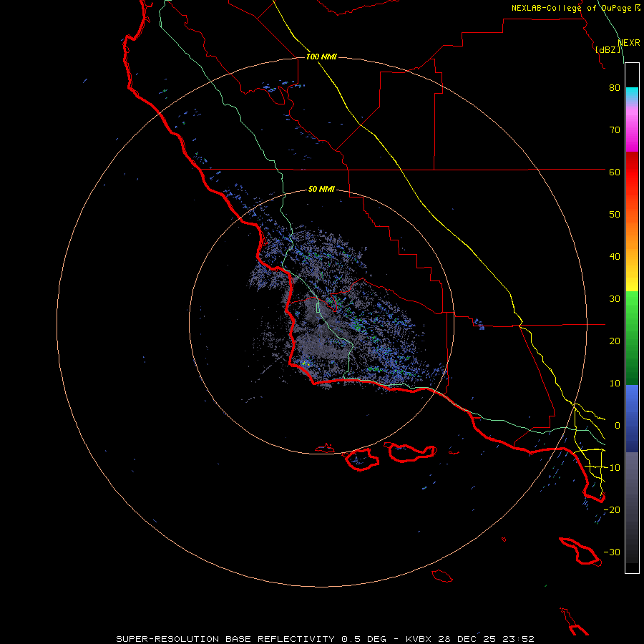
Task: Click the 50 value on dBZ scale
Action: point(615,215)
